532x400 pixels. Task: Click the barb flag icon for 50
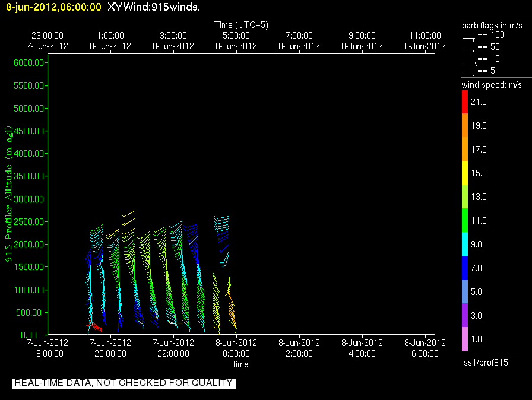[x=468, y=51]
